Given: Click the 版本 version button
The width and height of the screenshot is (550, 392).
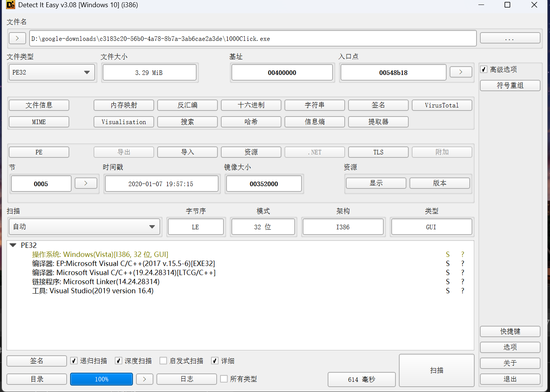Looking at the screenshot, I should tap(440, 183).
